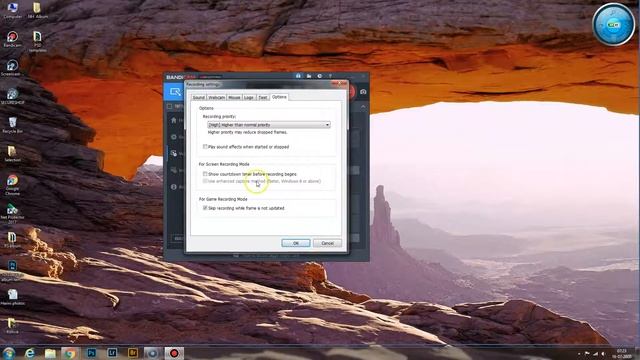Click the Bandicam clock icon in title bar
Image resolution: width=640 pixels, height=360 pixels.
(x=320, y=76)
